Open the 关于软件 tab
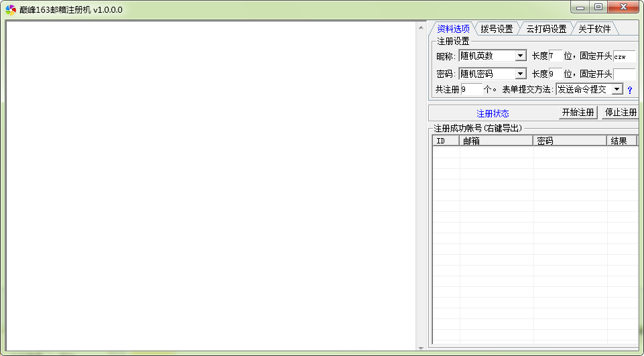This screenshot has width=644, height=356. click(x=594, y=29)
